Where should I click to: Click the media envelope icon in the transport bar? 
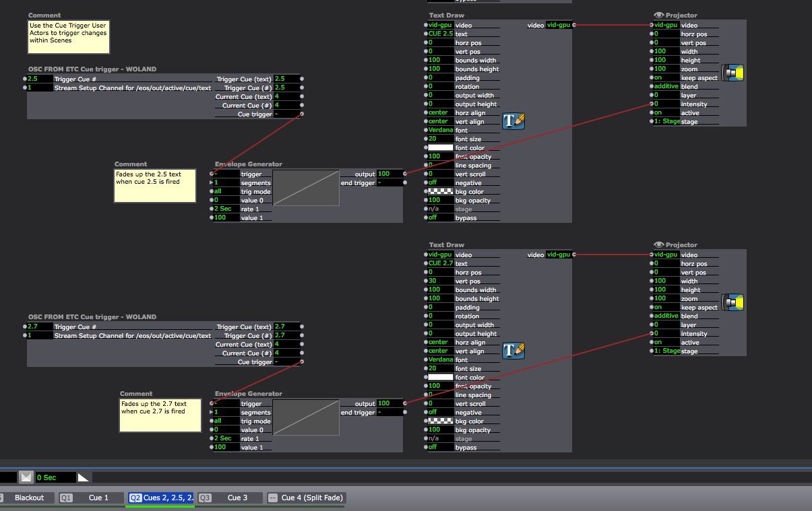click(26, 477)
